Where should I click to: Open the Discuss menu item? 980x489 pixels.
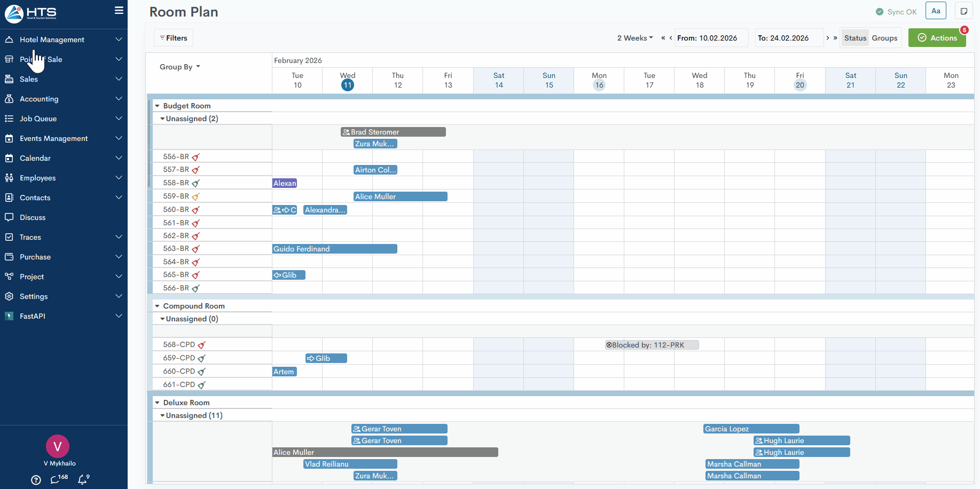pos(33,217)
